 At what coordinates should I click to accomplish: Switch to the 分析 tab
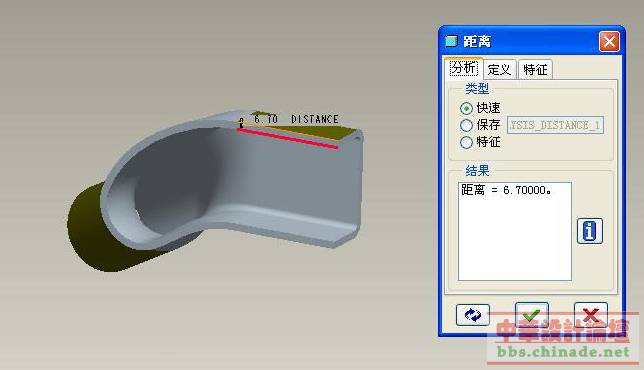pos(464,68)
